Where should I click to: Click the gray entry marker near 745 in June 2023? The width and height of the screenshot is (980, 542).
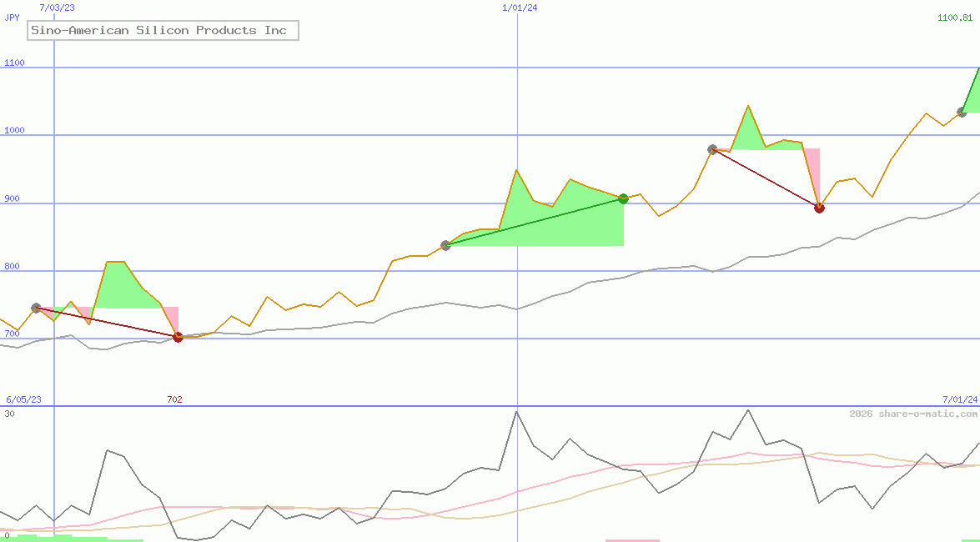point(36,309)
